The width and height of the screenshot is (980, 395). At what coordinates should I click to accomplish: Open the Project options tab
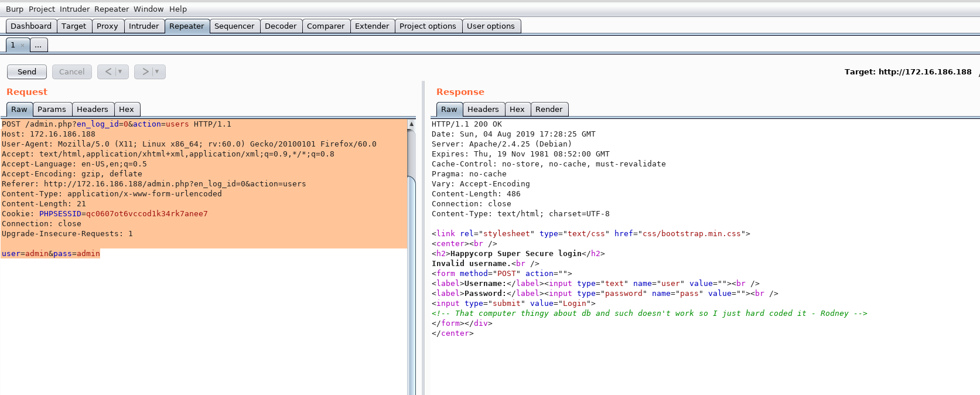(428, 26)
